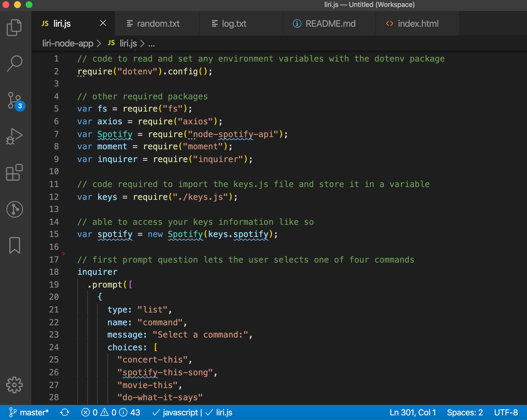Switch to the random.txt tab

click(157, 24)
